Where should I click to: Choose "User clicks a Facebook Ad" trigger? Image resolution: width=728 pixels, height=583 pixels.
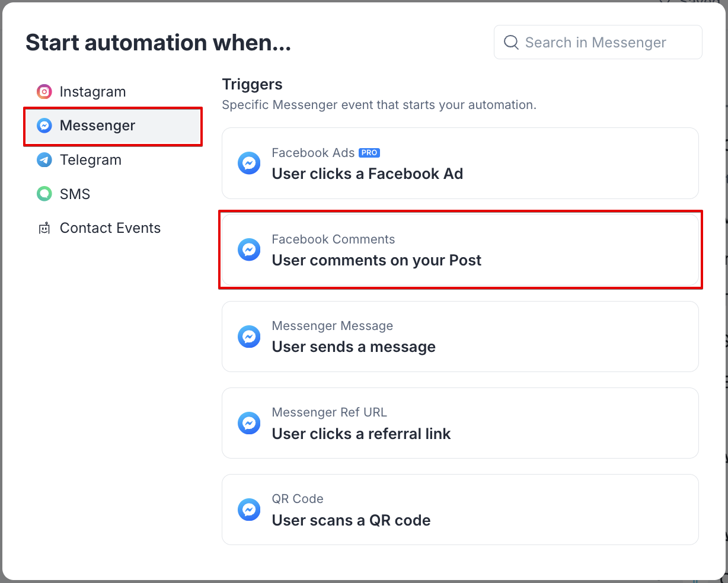pos(460,164)
